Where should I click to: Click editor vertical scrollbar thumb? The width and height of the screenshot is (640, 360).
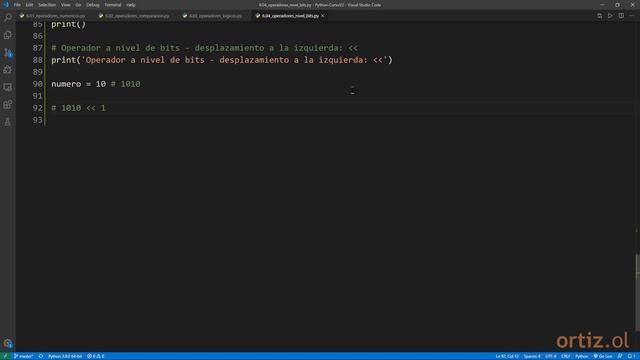[637, 292]
